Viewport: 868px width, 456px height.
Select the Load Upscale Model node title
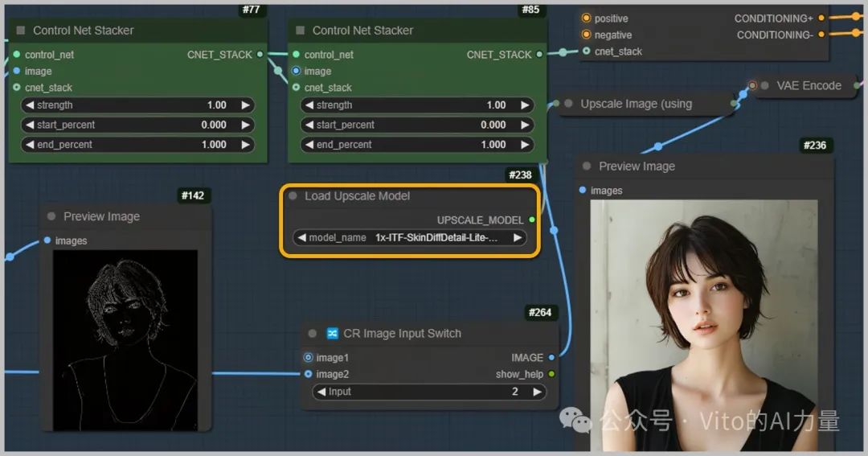click(357, 195)
